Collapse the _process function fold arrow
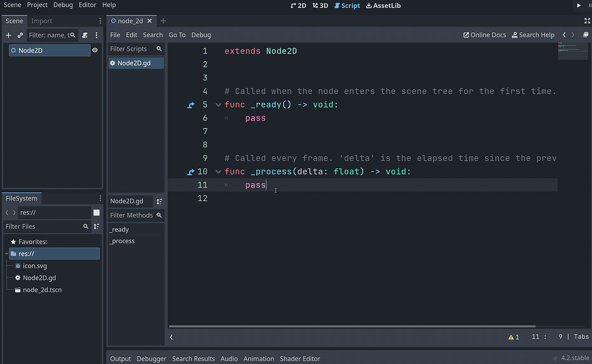This screenshot has width=592, height=364. coord(218,171)
